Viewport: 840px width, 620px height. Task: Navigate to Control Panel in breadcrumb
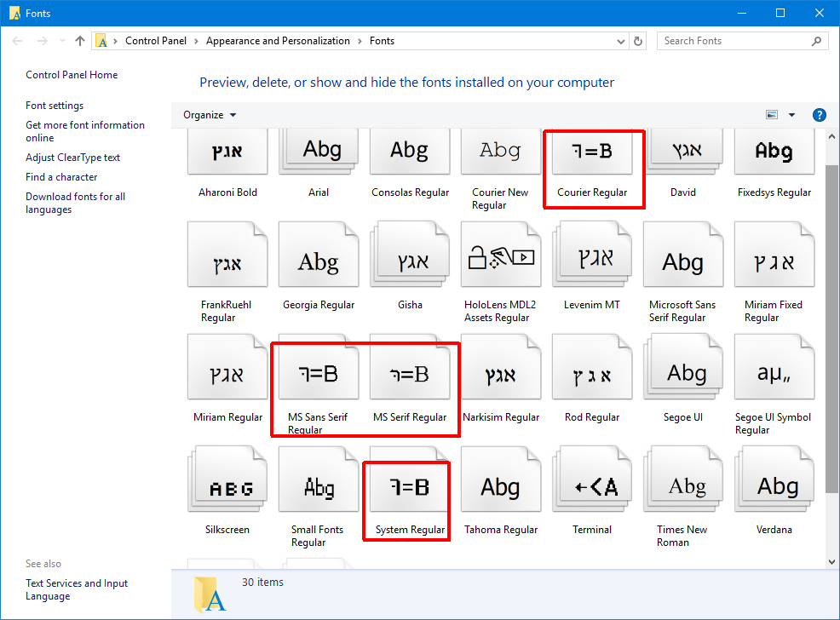156,41
